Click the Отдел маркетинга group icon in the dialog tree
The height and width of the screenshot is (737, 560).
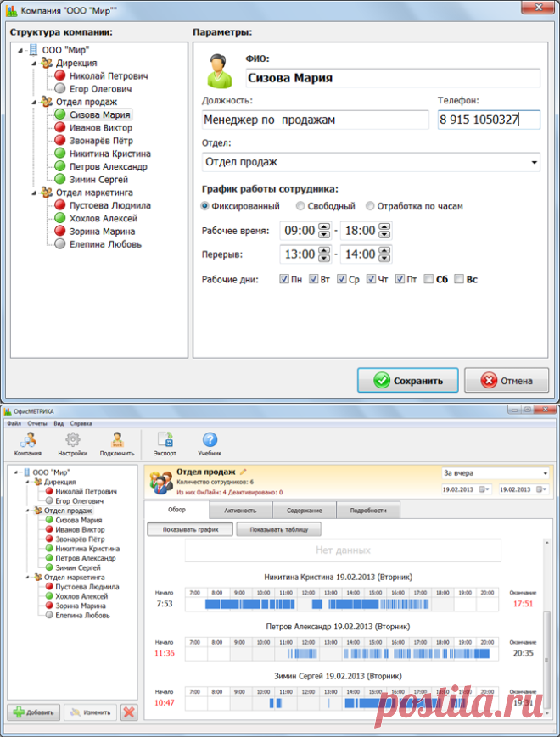(x=47, y=193)
